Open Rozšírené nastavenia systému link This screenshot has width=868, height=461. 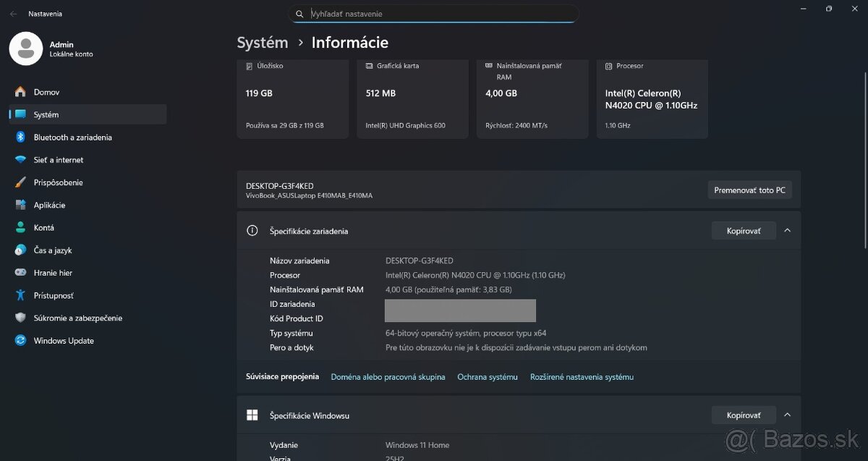(x=582, y=377)
